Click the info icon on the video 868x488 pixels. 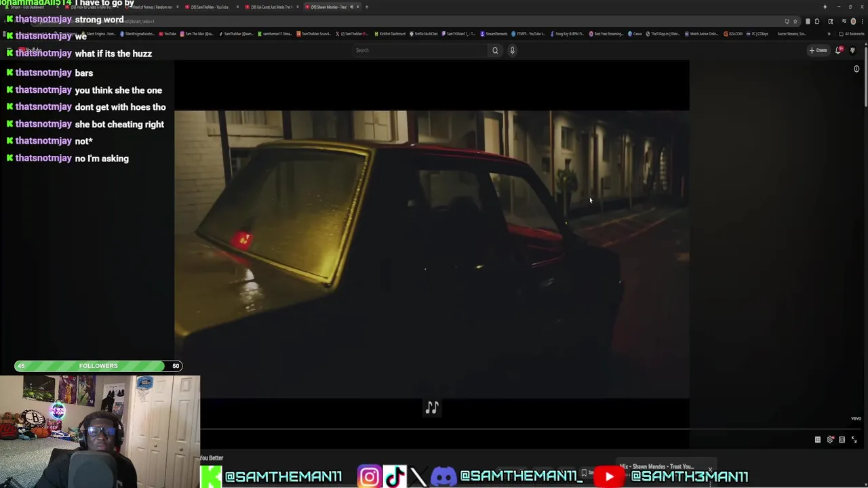(856, 69)
